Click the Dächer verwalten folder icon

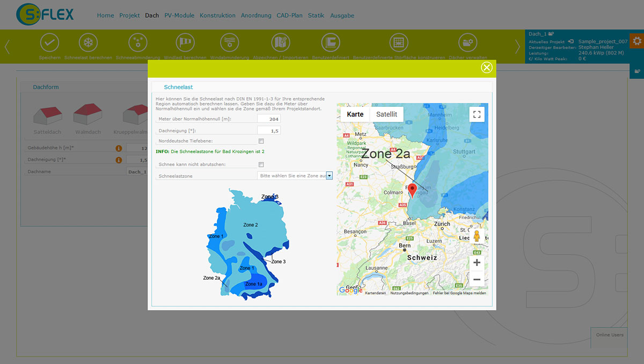click(x=467, y=42)
